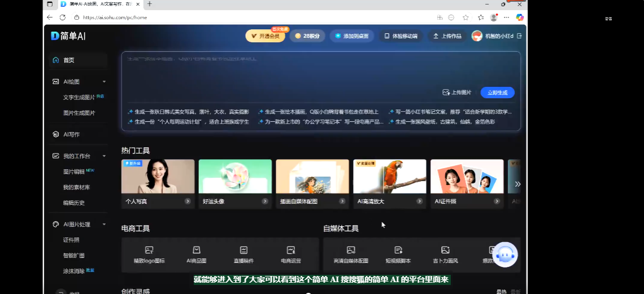Viewport: 644px width, 294px height.
Task: Open a new browser tab with plus icon
Action: [150, 4]
